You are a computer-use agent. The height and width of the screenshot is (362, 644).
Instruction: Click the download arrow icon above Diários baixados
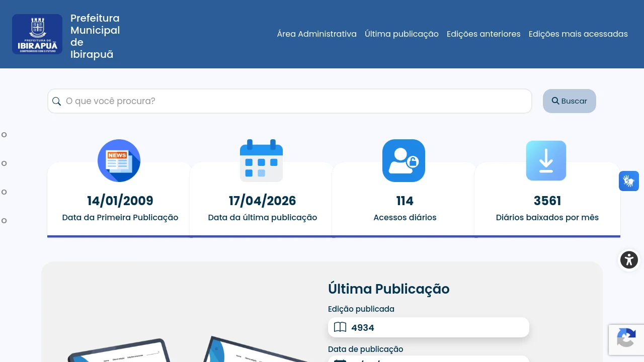click(546, 161)
